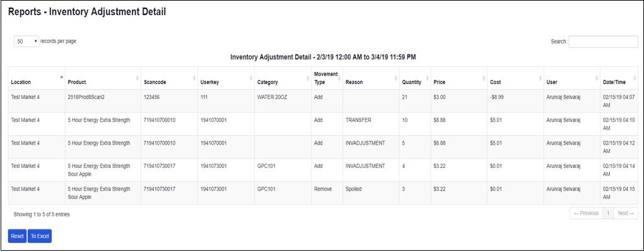Select page 1 in pagination
Image resolution: width=644 pixels, height=252 pixels.
tap(608, 213)
